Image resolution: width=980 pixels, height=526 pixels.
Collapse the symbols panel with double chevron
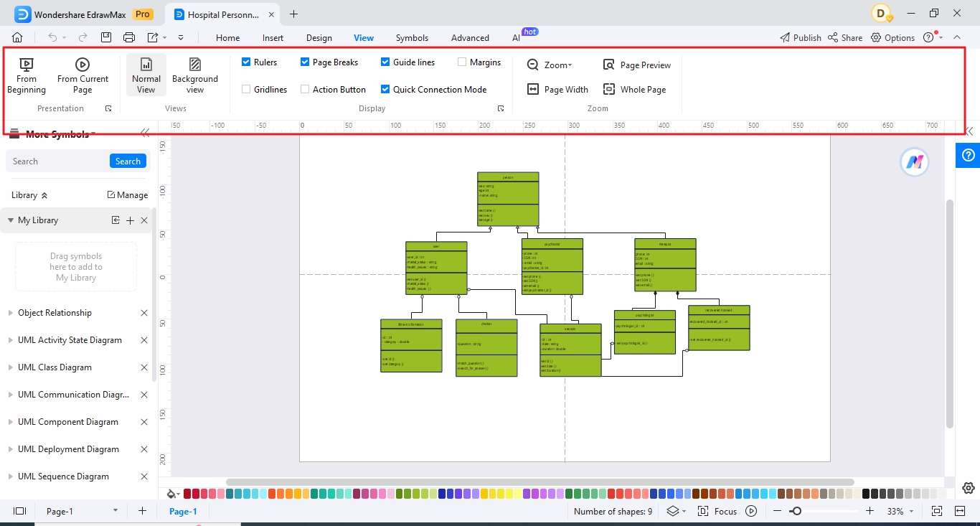145,133
